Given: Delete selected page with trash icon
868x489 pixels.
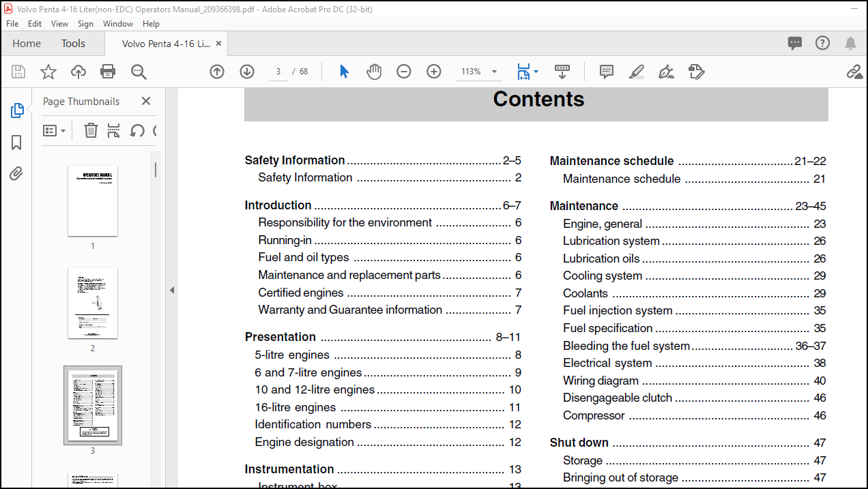Looking at the screenshot, I should coord(91,130).
